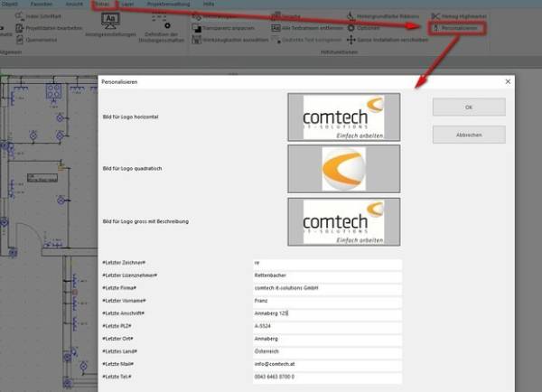This screenshot has height=392, width=542.
Task: Click the Letzte Mail input field
Action: click(327, 364)
